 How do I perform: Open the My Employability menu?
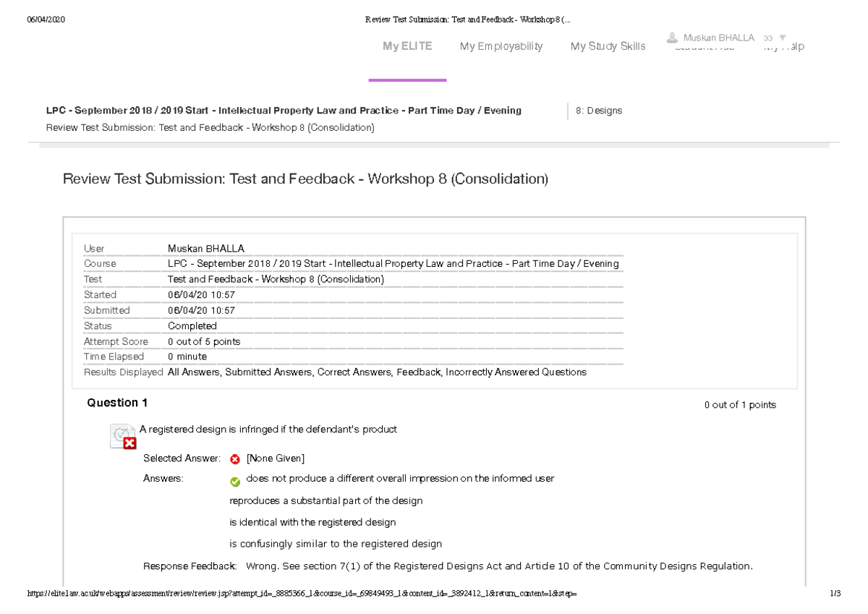point(501,46)
